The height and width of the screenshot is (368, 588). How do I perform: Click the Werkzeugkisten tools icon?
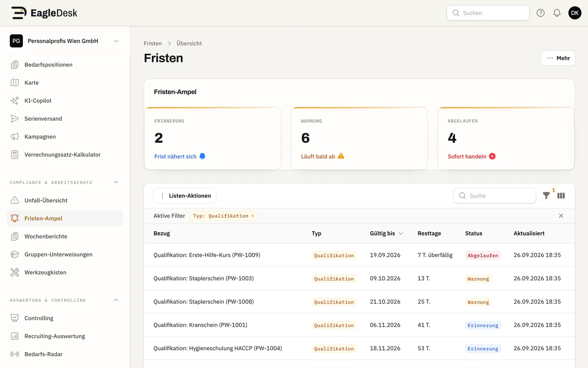(15, 273)
